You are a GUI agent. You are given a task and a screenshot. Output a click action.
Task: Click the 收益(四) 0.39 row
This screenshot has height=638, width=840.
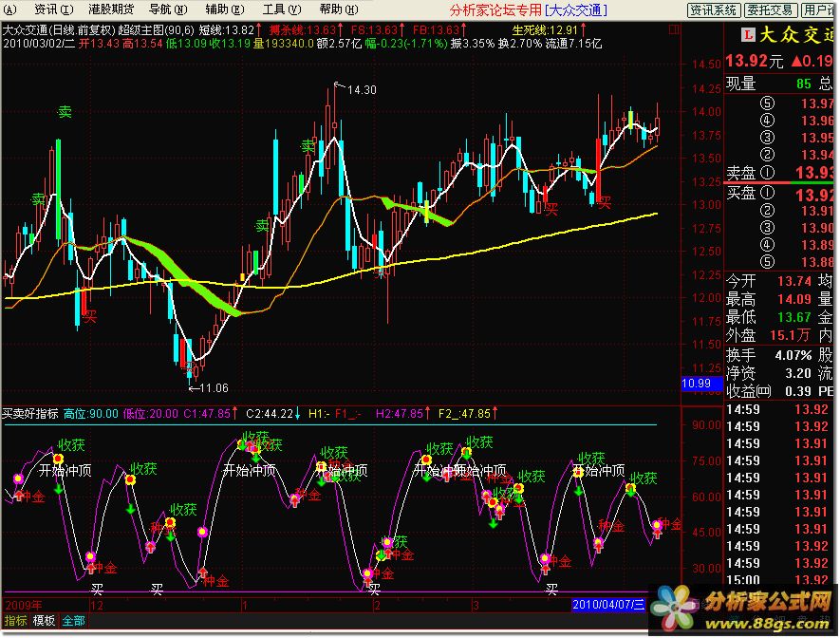point(780,391)
